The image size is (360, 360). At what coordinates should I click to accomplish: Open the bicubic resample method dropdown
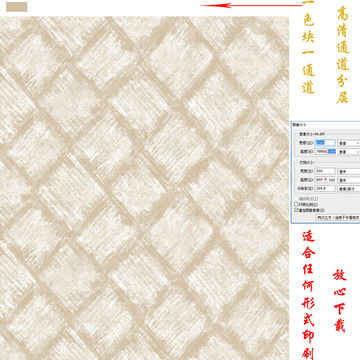point(338,218)
